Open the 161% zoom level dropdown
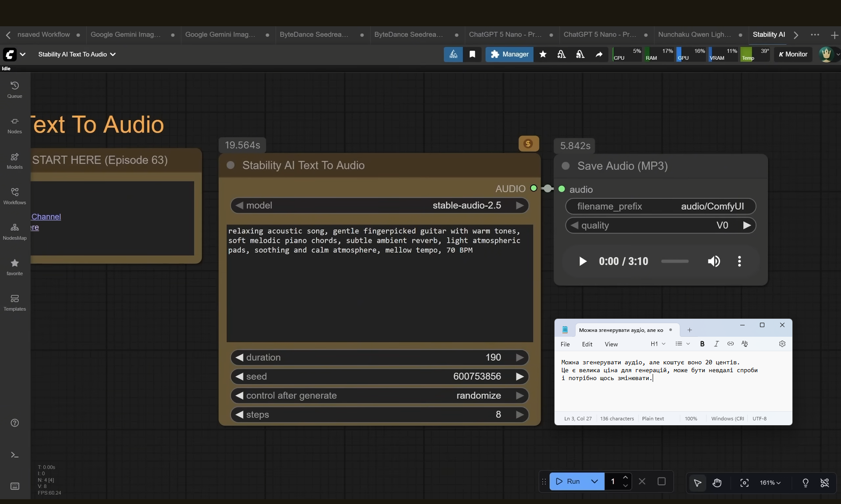 tap(770, 482)
